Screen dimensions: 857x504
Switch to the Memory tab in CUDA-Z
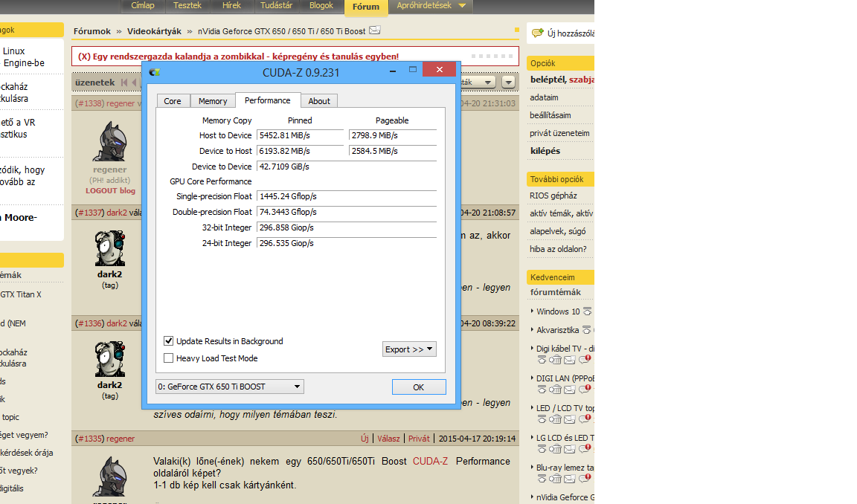213,101
